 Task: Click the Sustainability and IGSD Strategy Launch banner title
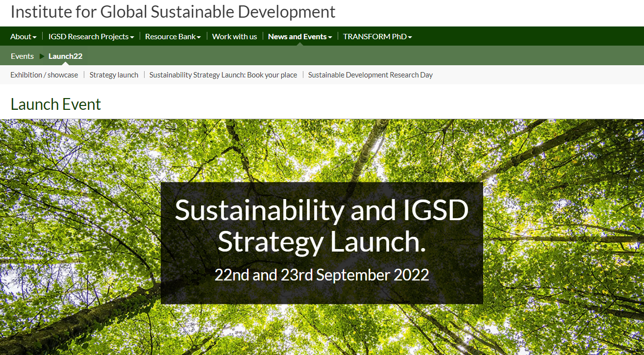coord(322,226)
